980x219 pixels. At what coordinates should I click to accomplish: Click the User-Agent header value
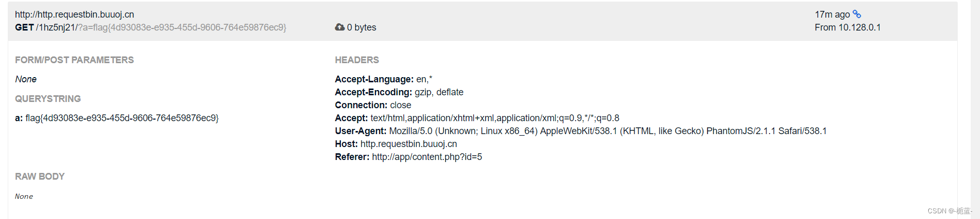[x=608, y=131]
